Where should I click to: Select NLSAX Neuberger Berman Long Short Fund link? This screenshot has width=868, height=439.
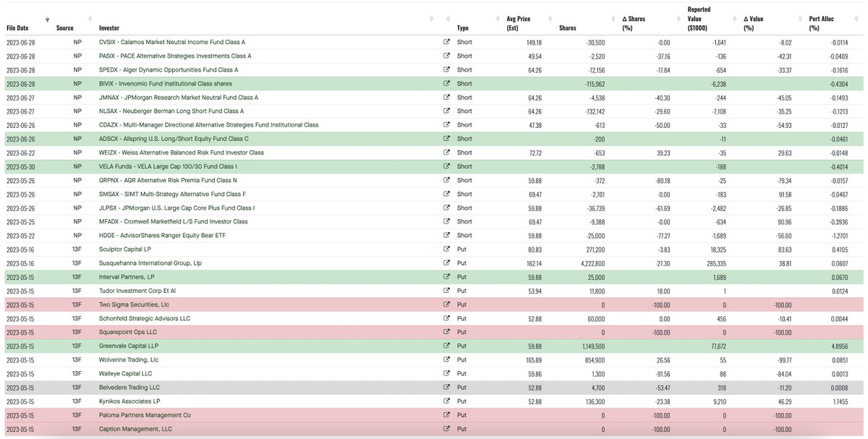[x=171, y=111]
